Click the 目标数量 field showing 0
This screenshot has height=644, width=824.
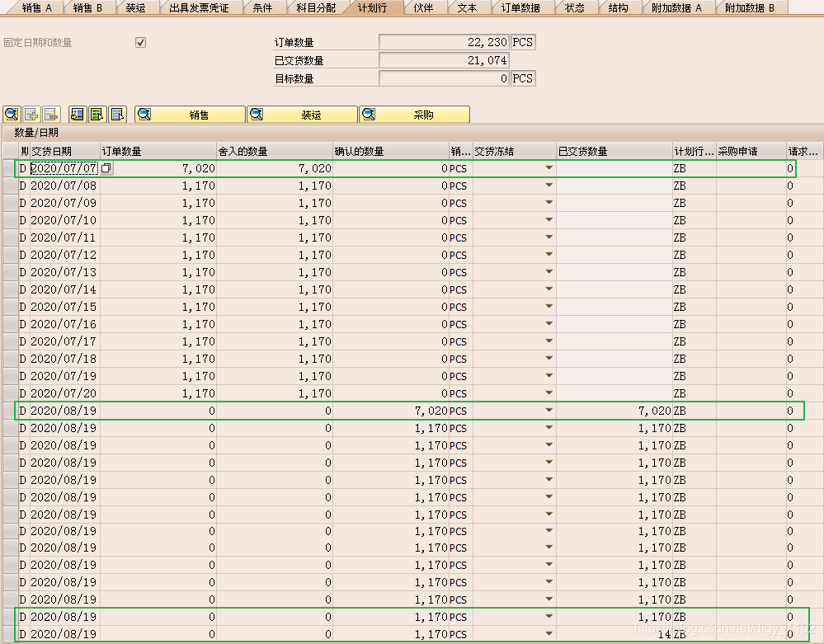pyautogui.click(x=444, y=78)
